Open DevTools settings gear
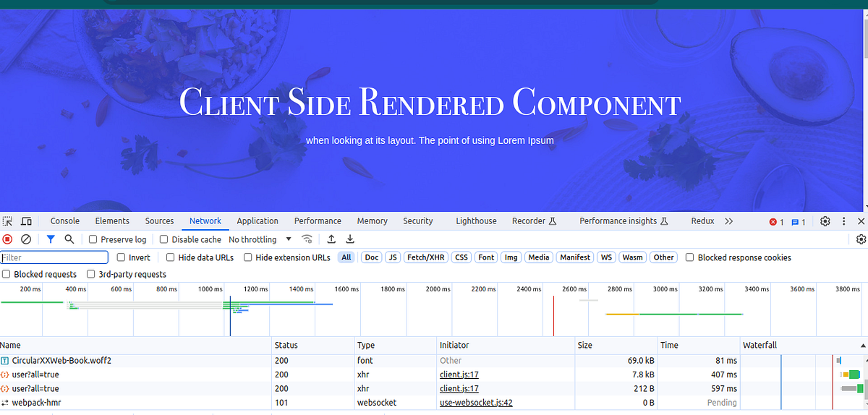The width and height of the screenshot is (868, 415). [825, 221]
